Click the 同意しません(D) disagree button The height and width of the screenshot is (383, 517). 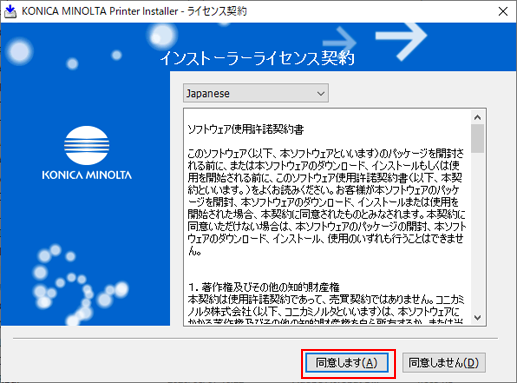point(444,363)
